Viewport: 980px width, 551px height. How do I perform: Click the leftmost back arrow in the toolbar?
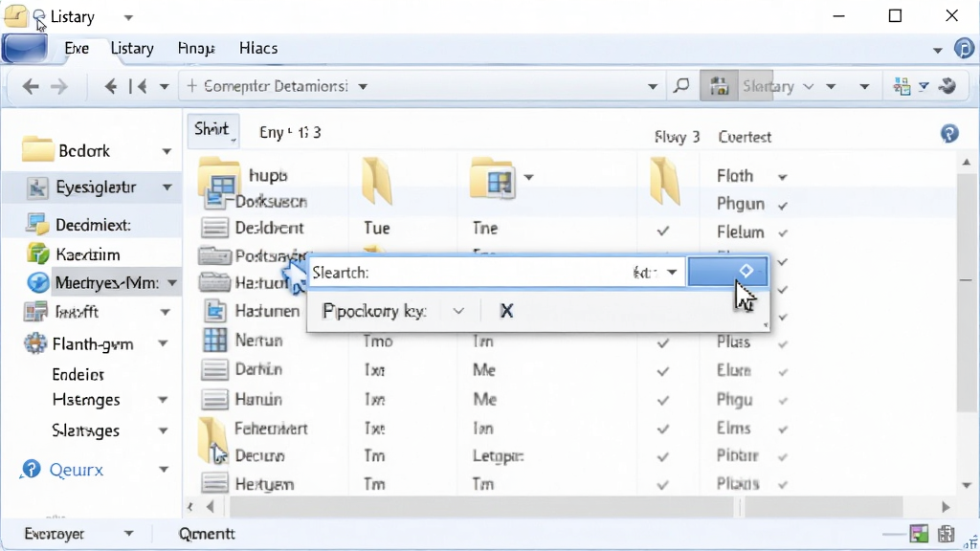[30, 86]
